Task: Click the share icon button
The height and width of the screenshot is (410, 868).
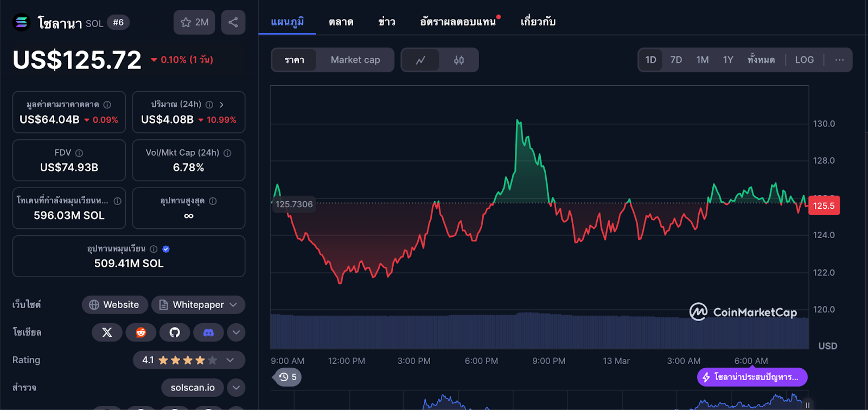Action: (x=233, y=22)
